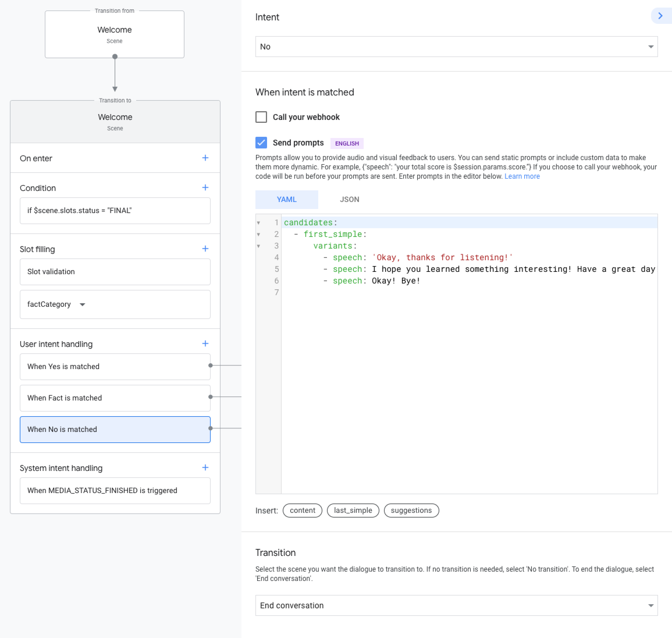
Task: Enable Call your webhook checkbox
Action: click(x=261, y=117)
